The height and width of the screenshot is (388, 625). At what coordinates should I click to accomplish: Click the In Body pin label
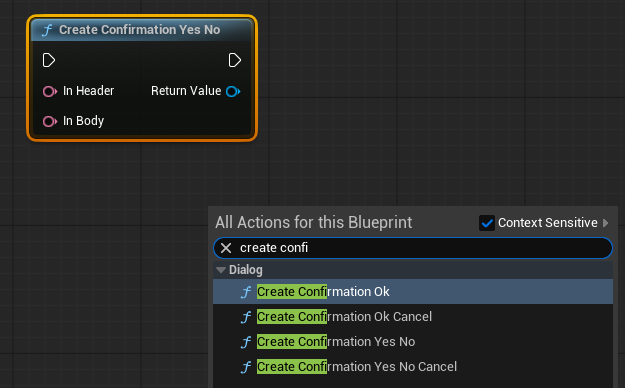pyautogui.click(x=83, y=121)
